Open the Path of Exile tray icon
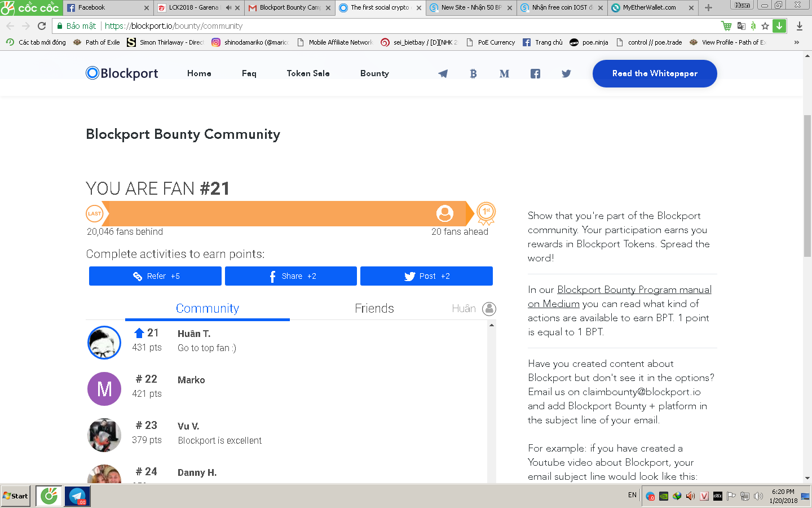Viewport: 812px width, 508px height. 718,496
